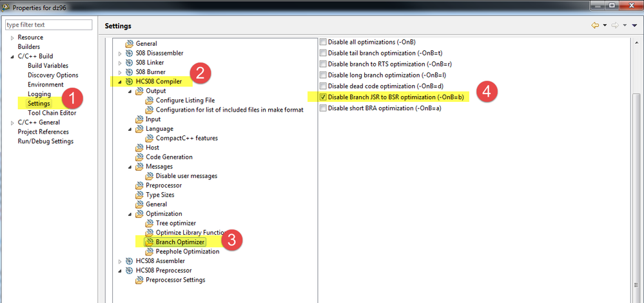Click the General tool folder icon at top

point(130,44)
